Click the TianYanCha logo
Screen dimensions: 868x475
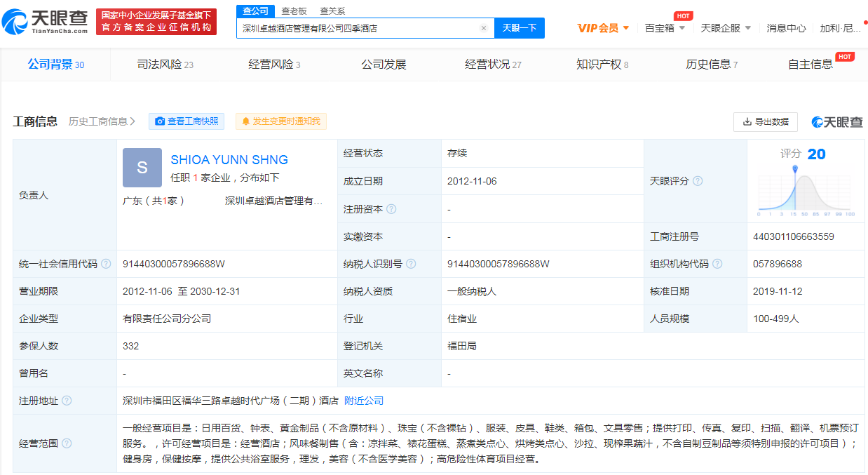(x=45, y=22)
